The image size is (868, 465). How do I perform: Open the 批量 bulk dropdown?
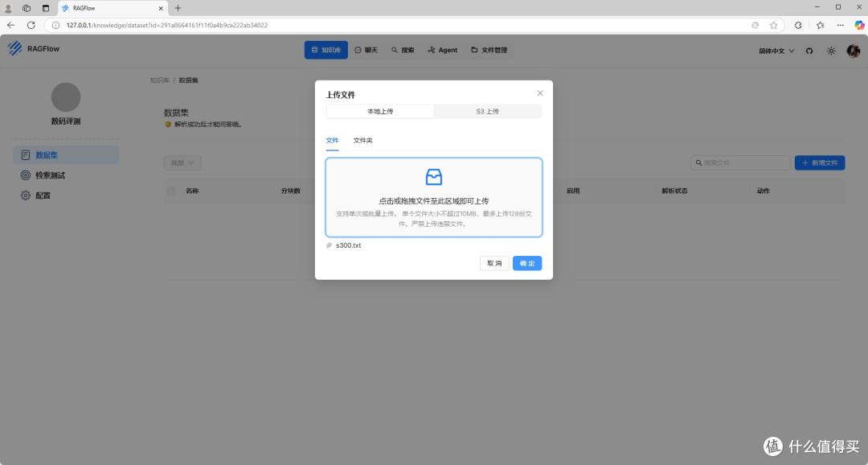pos(182,163)
